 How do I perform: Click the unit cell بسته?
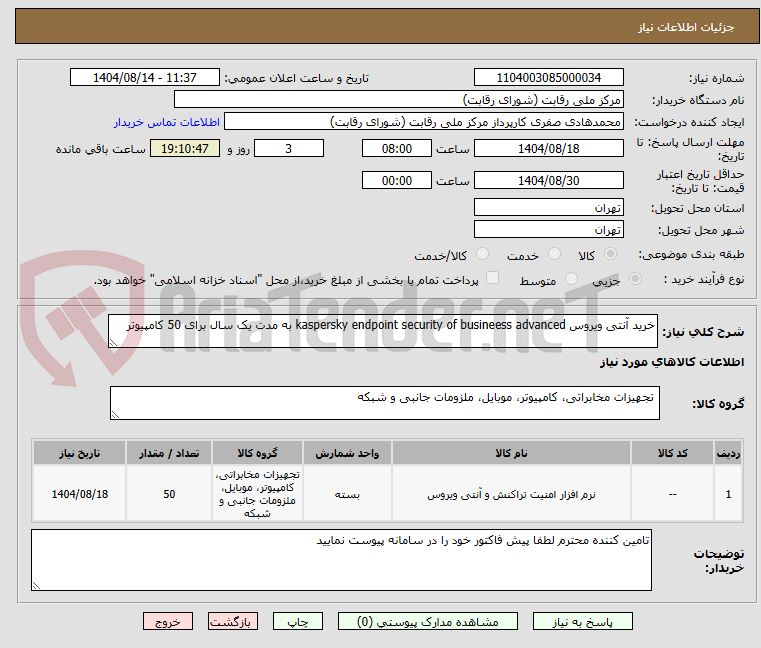click(347, 494)
